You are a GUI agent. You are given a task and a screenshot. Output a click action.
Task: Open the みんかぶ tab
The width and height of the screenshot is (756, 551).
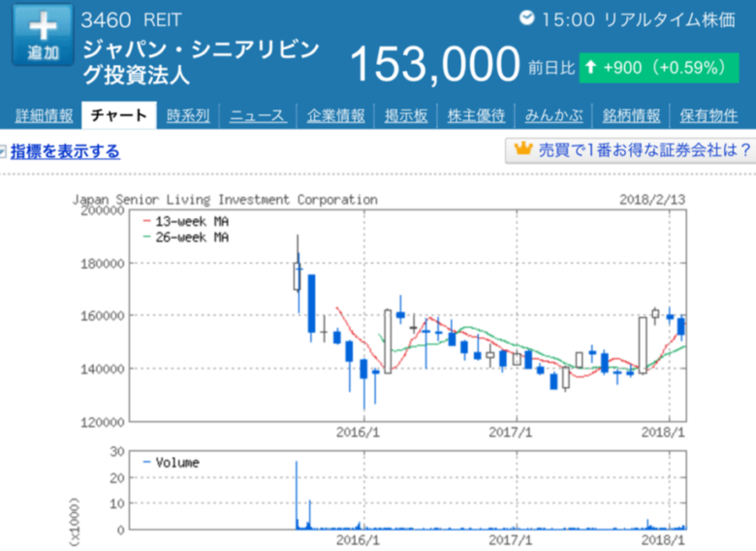553,115
